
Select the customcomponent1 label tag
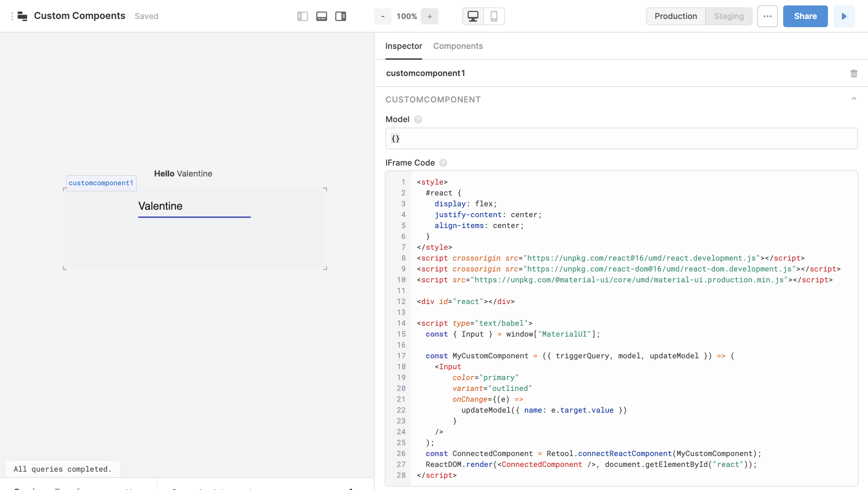101,183
